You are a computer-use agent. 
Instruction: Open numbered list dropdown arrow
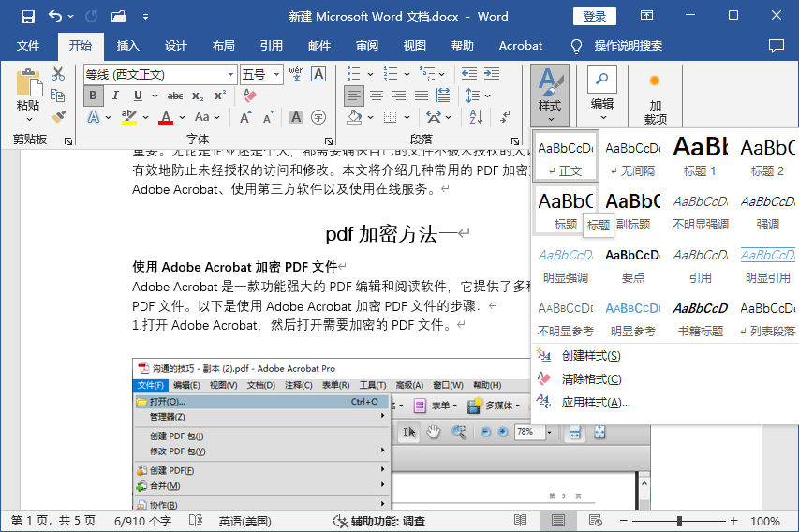[407, 74]
